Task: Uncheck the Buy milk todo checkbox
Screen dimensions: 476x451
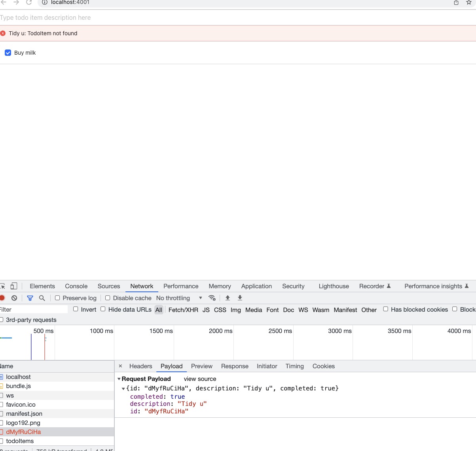Action: [x=8, y=53]
